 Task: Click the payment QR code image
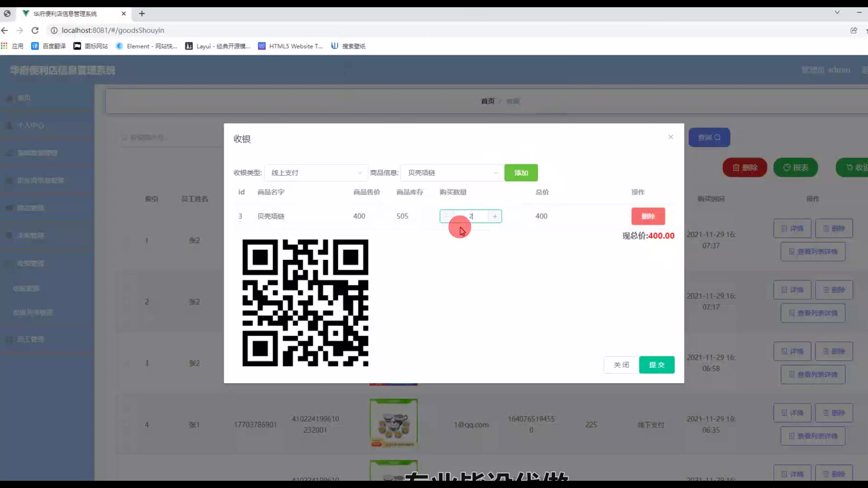click(x=305, y=303)
